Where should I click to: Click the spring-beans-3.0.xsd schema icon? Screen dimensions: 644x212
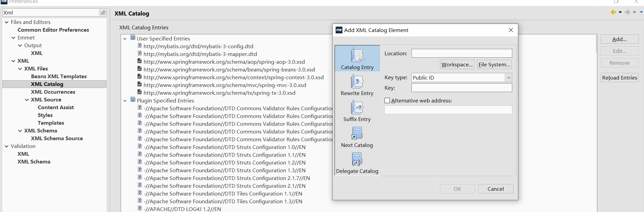point(140,69)
